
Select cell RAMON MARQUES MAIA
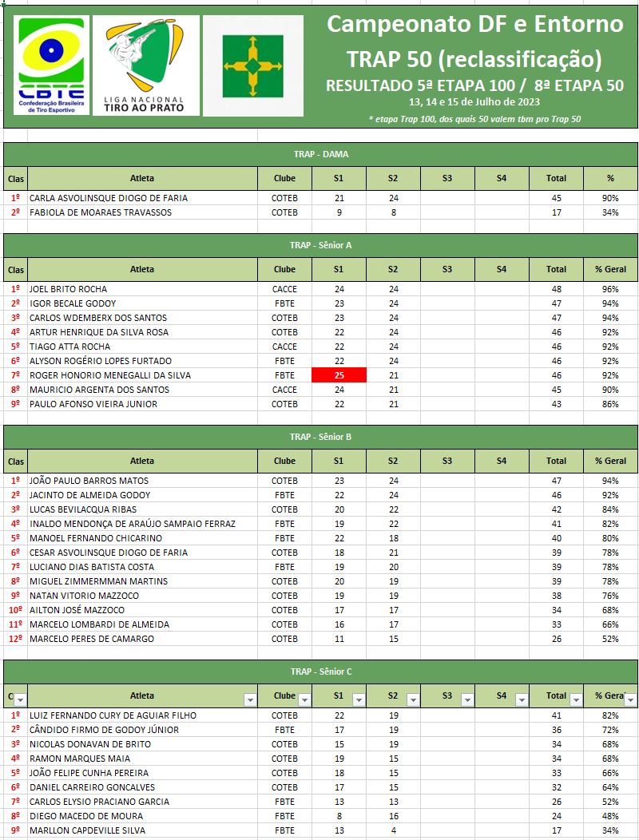pyautogui.click(x=143, y=759)
